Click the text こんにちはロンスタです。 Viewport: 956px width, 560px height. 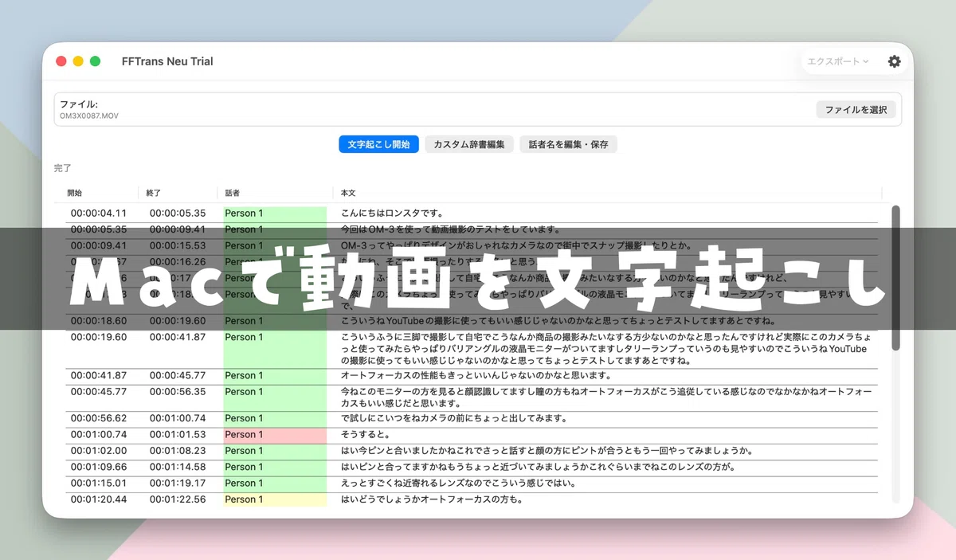[392, 213]
